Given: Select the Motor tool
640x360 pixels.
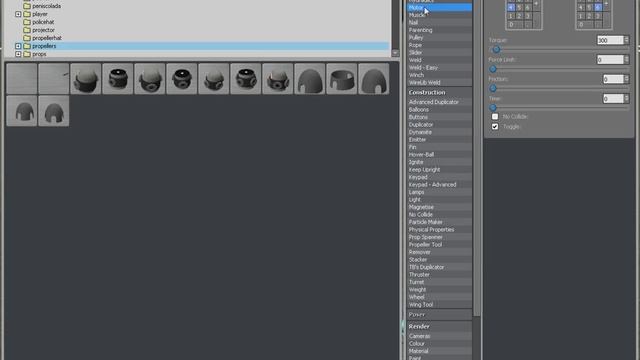Looking at the screenshot, I should pos(439,7).
